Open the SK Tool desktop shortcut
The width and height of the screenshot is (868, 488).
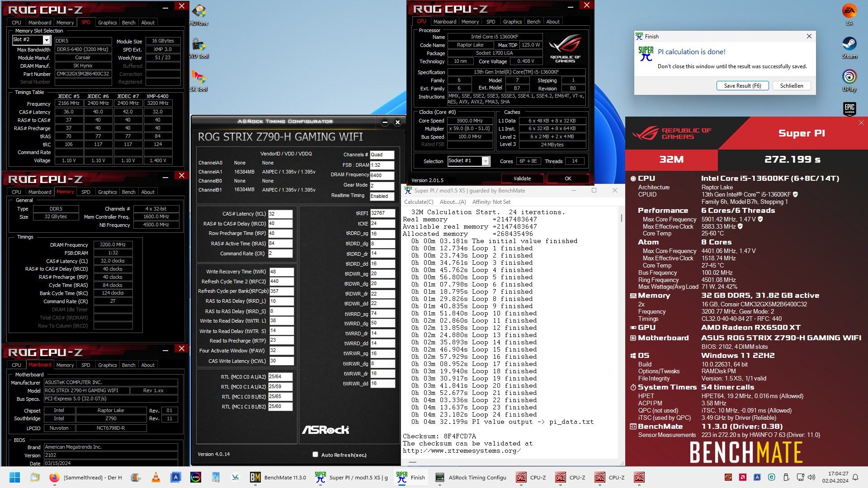coord(198,81)
